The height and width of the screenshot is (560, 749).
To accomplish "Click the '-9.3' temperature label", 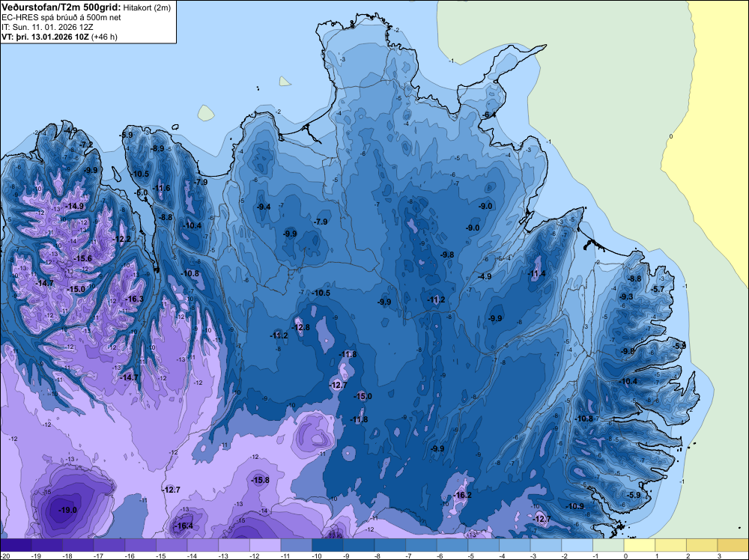I will [625, 296].
